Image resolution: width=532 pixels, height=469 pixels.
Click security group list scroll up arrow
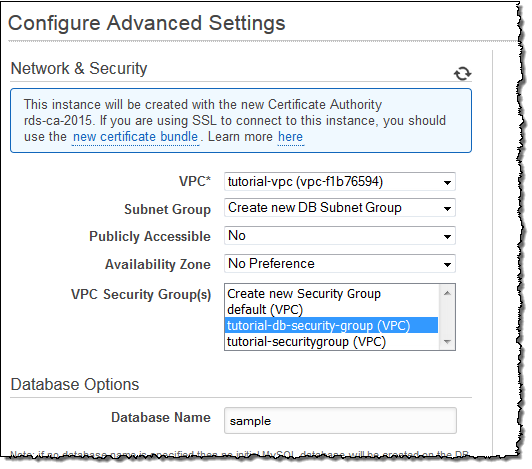click(x=447, y=293)
